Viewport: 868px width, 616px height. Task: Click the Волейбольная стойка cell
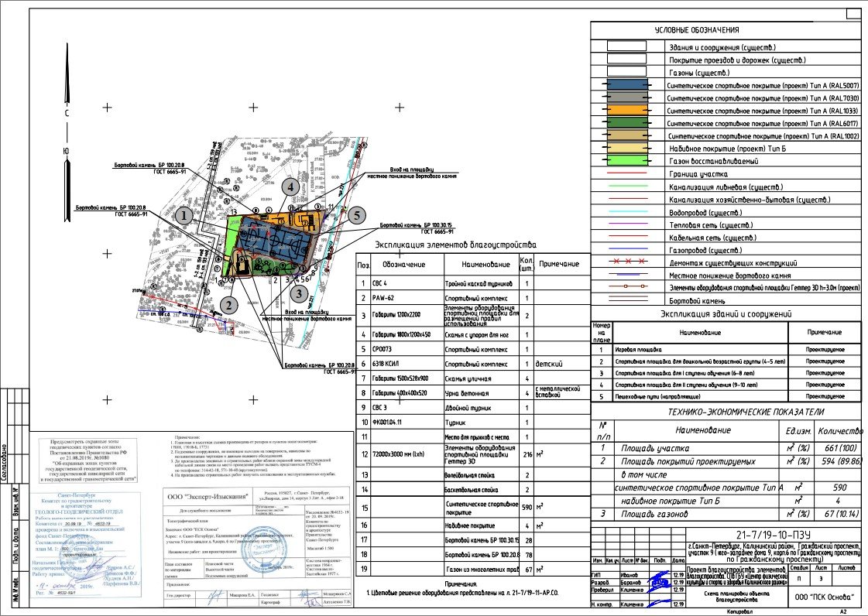[481, 475]
